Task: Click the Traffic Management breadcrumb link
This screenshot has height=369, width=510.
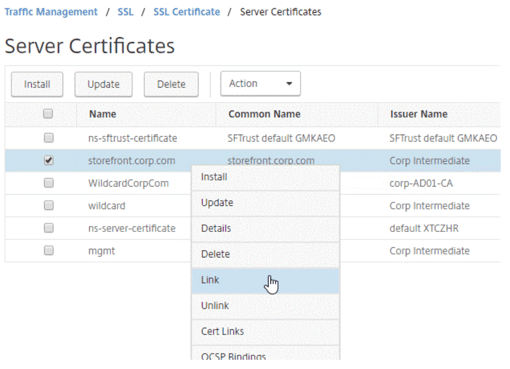Action: tap(51, 12)
